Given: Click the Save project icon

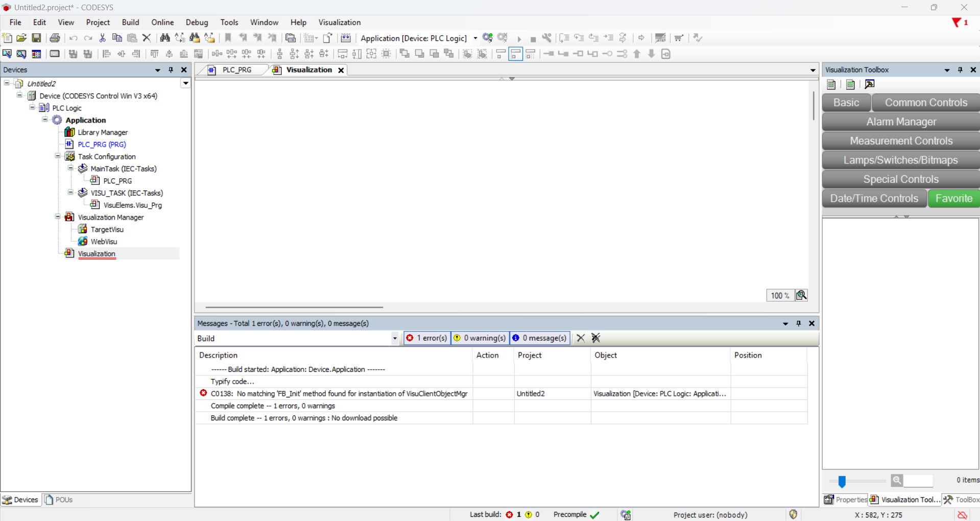Looking at the screenshot, I should tap(36, 38).
